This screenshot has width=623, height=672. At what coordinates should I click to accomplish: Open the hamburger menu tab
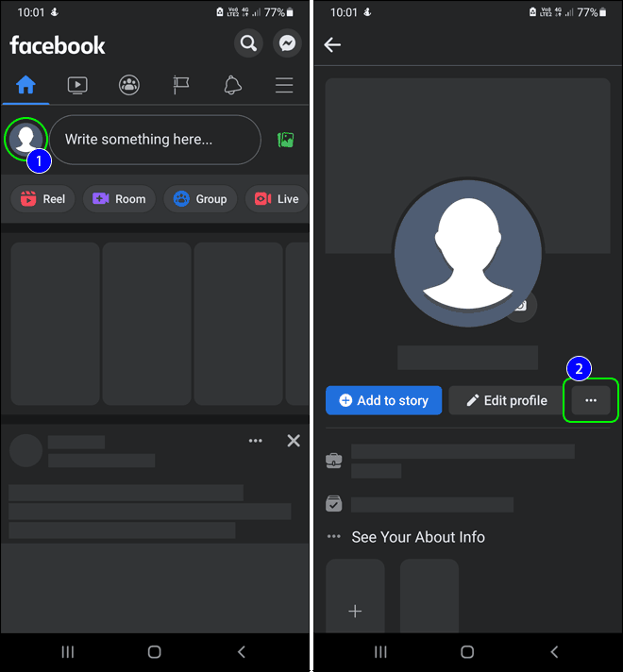click(284, 85)
